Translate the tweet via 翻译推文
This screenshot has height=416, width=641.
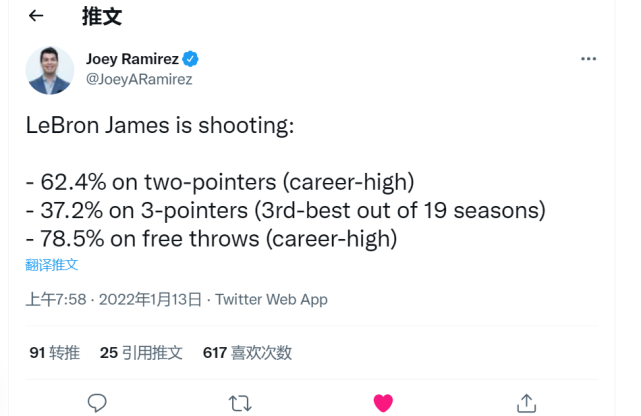tap(52, 265)
